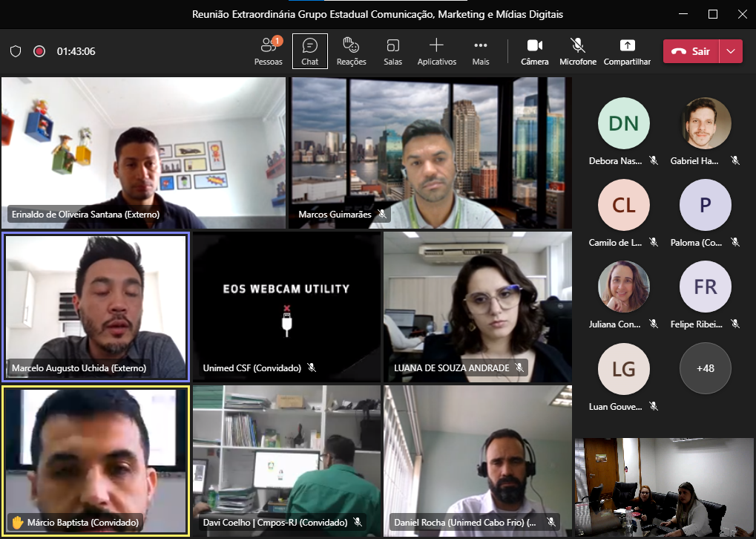Open the Mais options menu
The width and height of the screenshot is (756, 539).
tap(481, 51)
